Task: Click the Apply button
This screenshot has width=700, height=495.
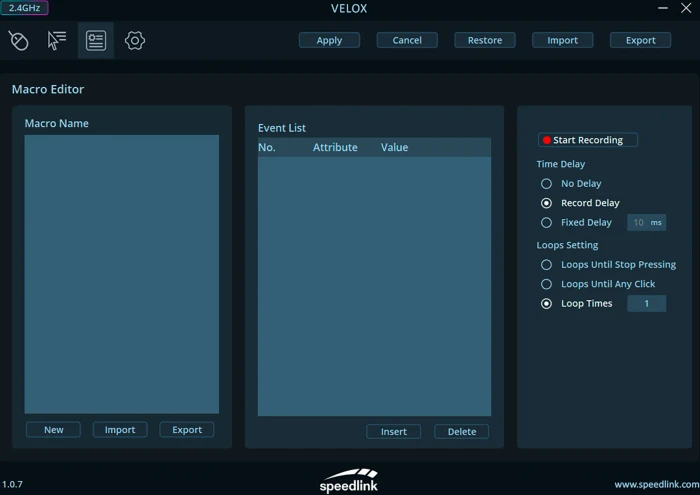Action: click(x=329, y=40)
